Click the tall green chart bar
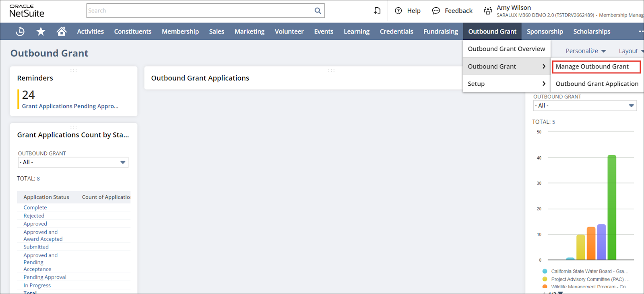The width and height of the screenshot is (644, 294). click(612, 207)
